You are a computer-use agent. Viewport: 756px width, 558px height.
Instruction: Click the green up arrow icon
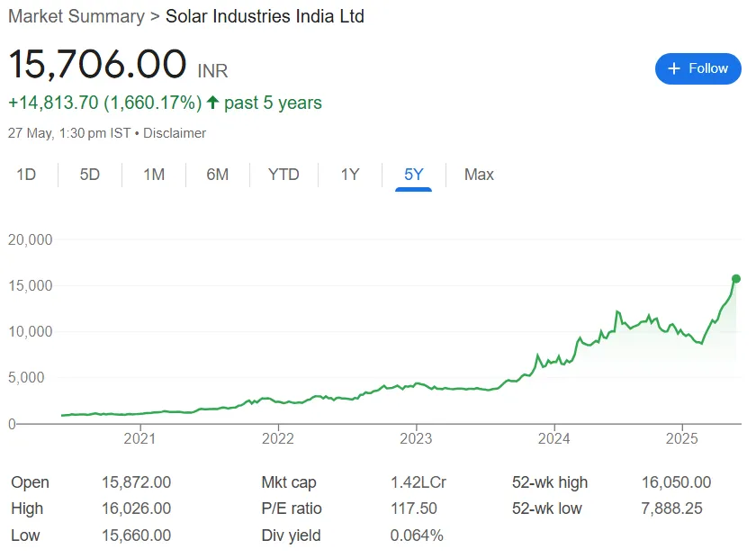212,103
